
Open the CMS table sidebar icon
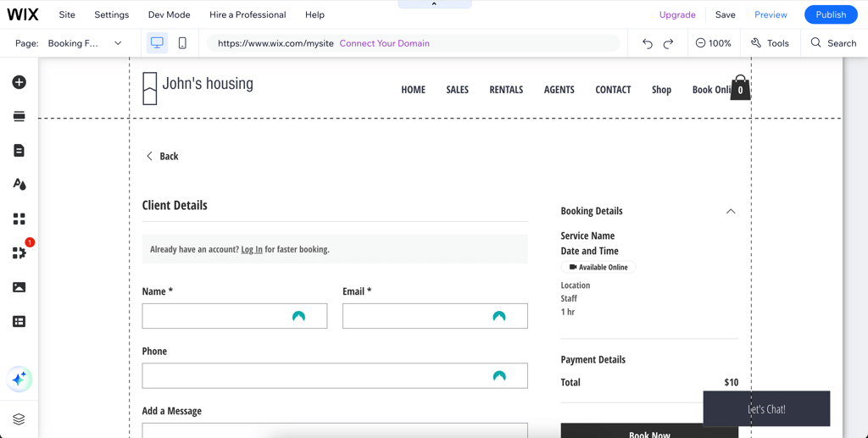coord(19,321)
